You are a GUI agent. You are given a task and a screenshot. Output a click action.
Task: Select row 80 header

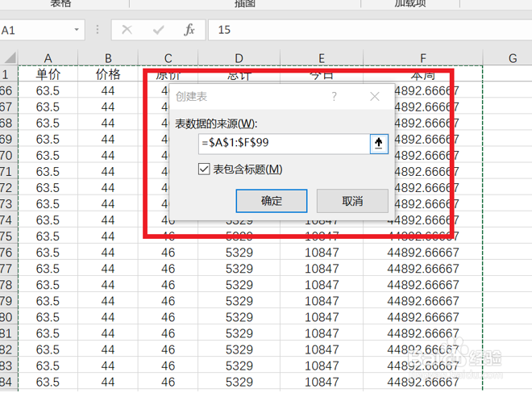[x=9, y=317]
